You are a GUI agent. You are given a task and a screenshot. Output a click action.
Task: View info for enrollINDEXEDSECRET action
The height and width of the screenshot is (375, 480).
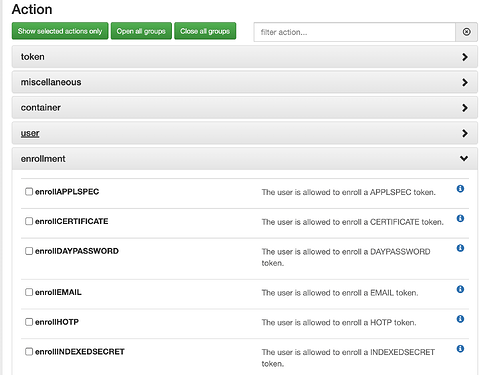460,349
